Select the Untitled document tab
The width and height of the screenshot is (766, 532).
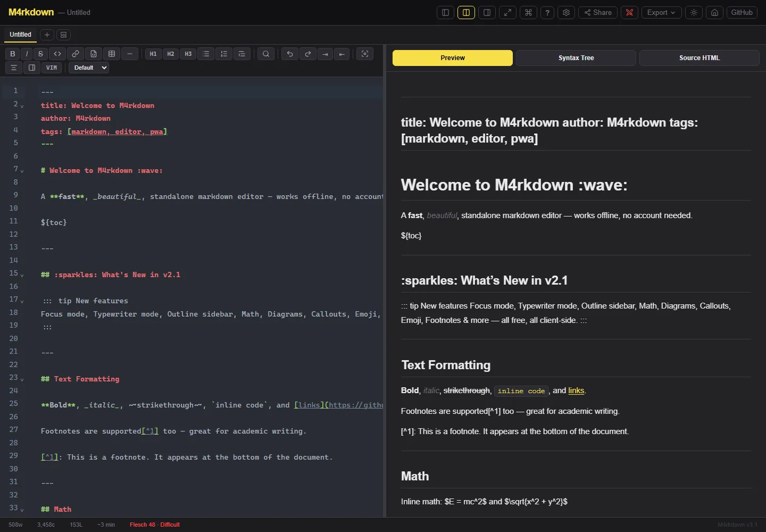(x=20, y=35)
